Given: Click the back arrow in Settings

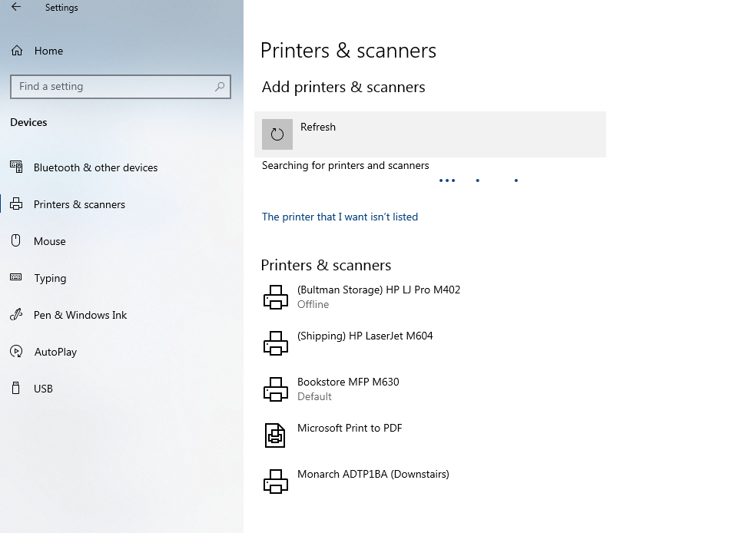Looking at the screenshot, I should click(16, 8).
